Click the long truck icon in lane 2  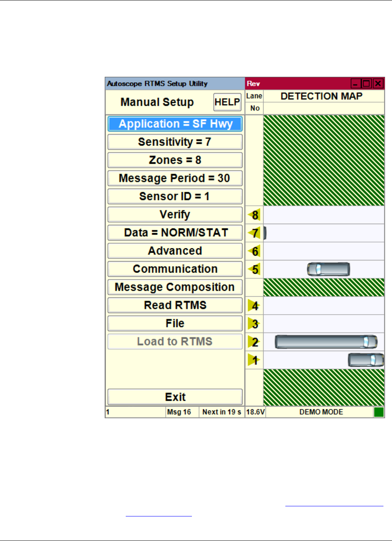(x=326, y=342)
